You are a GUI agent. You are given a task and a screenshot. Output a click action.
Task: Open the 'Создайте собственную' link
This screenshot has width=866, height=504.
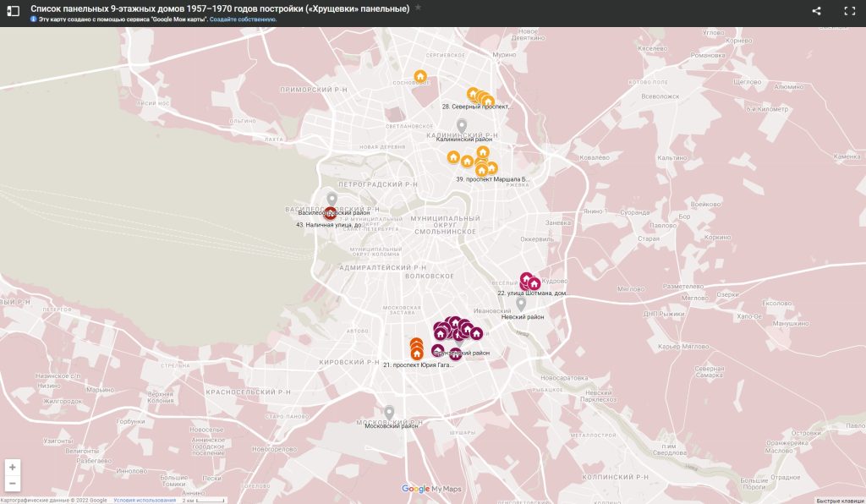click(245, 19)
